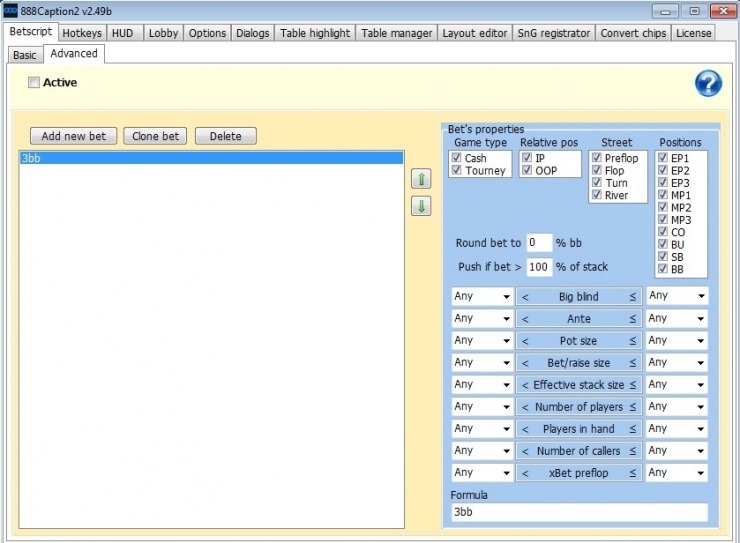Image resolution: width=740 pixels, height=543 pixels.
Task: Uncheck the Tourney game type
Action: pos(456,170)
